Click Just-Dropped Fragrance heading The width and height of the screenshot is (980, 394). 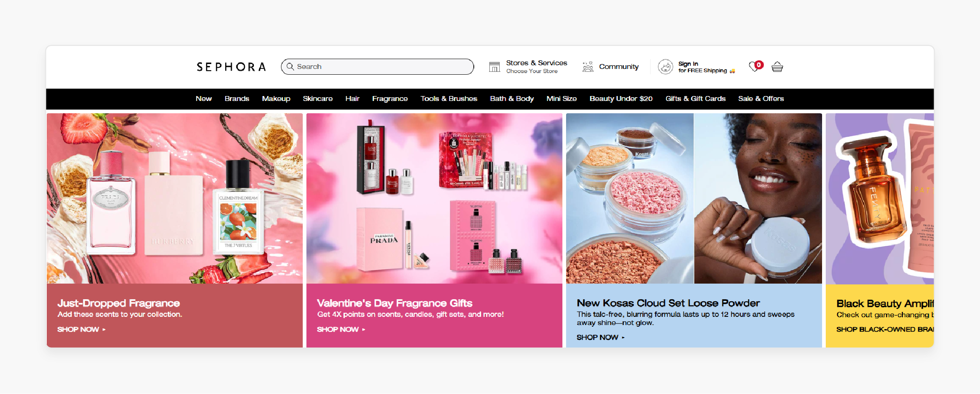[119, 303]
